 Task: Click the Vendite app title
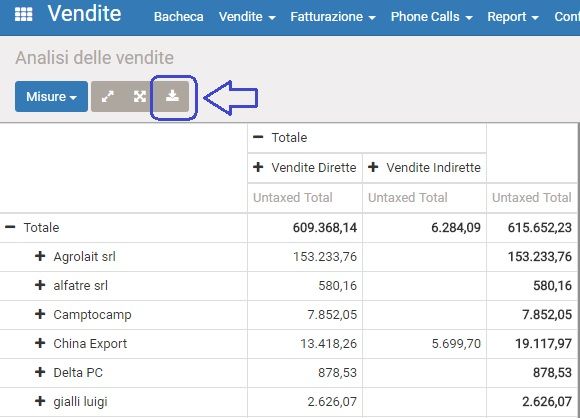click(x=84, y=14)
